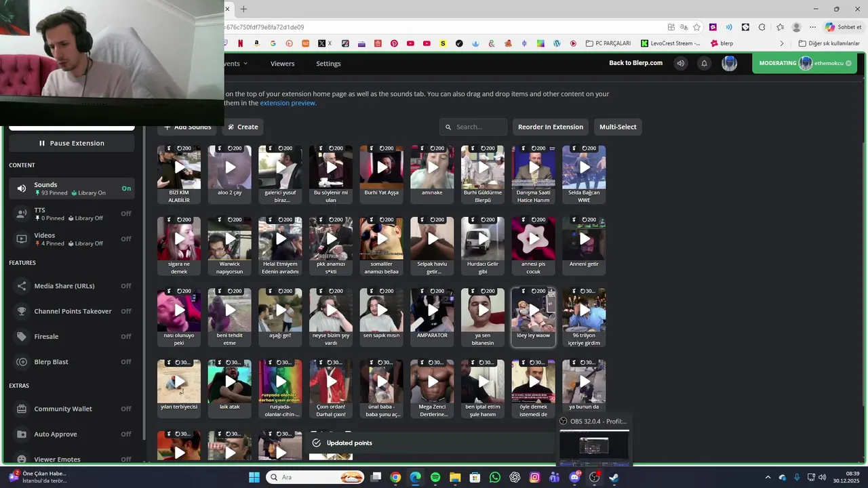Image resolution: width=868 pixels, height=488 pixels.
Task: Open the PC PARÇALARI bookmark folder
Action: pos(608,43)
